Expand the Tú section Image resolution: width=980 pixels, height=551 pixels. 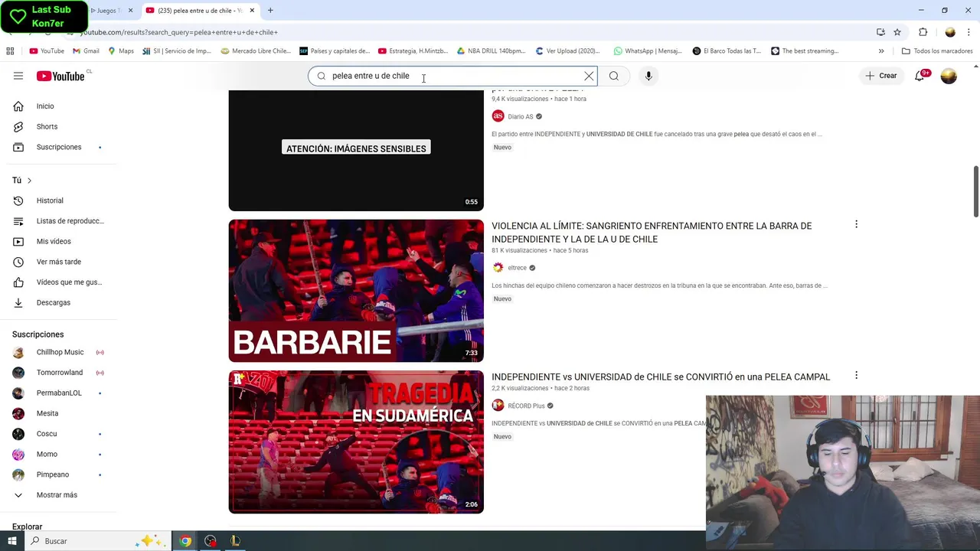(22, 181)
